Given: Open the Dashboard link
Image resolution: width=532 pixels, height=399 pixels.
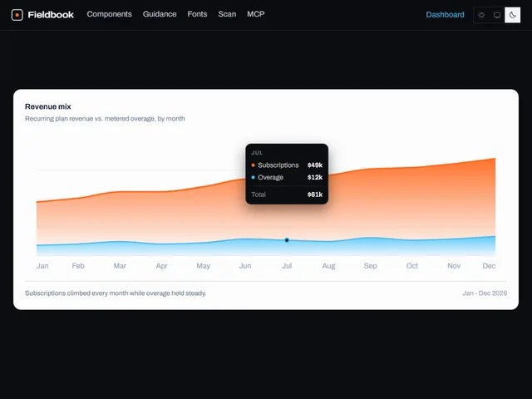Looking at the screenshot, I should point(445,15).
